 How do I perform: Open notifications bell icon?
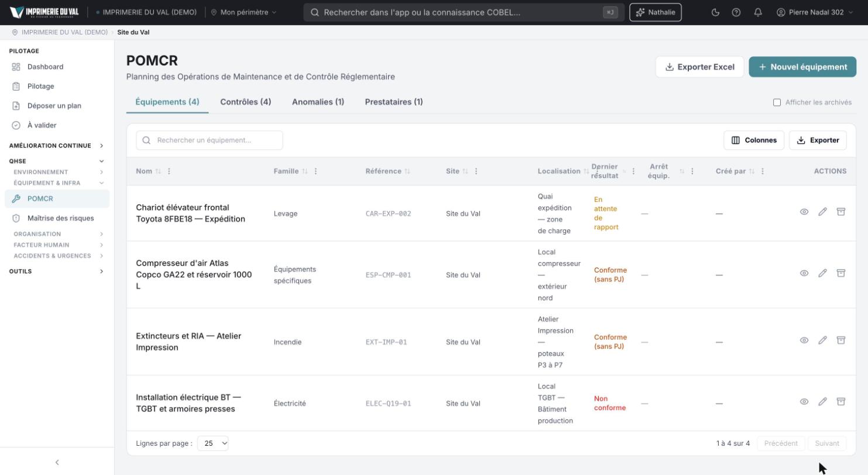[x=758, y=12]
